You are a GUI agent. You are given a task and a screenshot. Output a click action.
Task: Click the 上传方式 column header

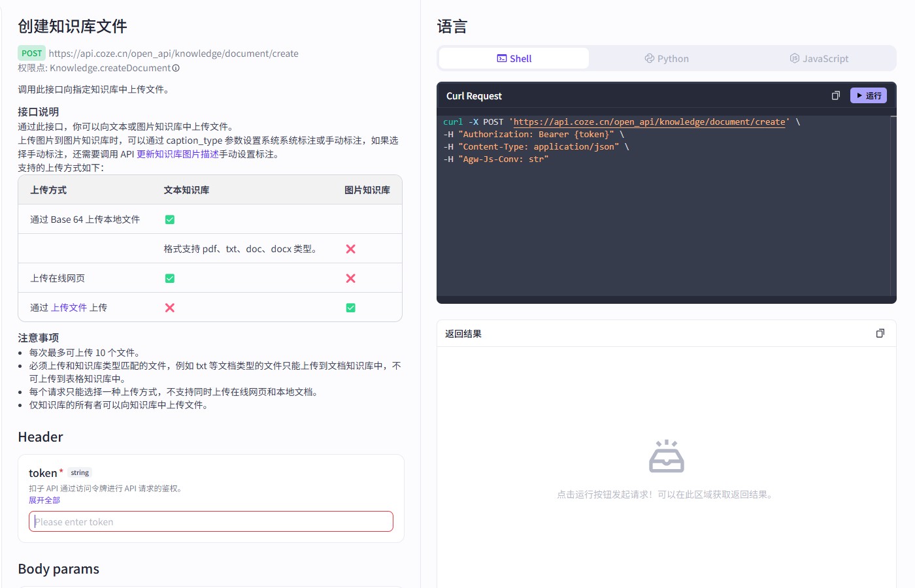click(48, 190)
